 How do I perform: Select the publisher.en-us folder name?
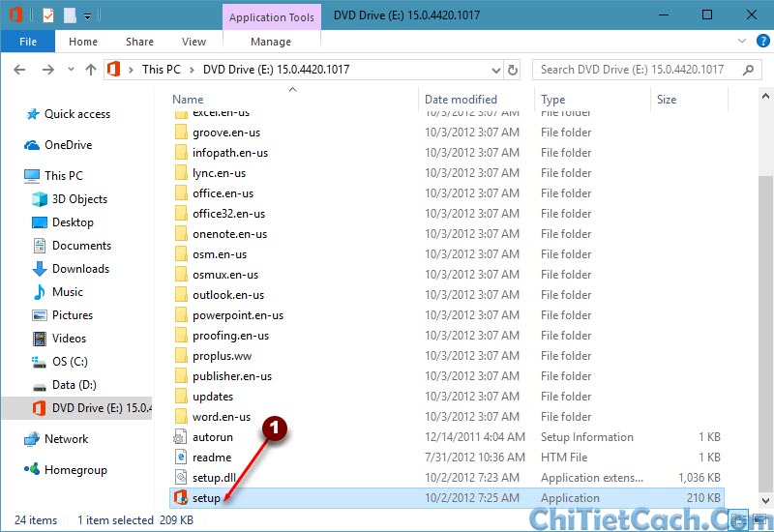232,376
